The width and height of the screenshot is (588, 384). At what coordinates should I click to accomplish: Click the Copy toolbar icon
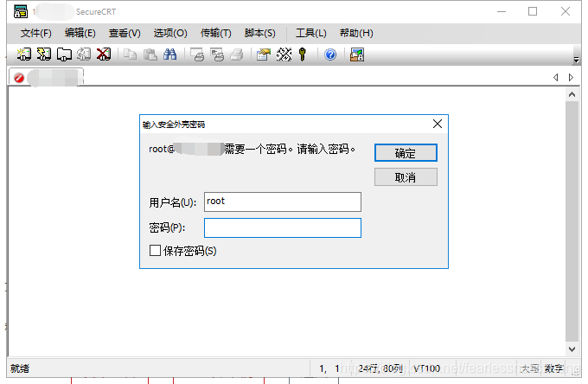[130, 54]
